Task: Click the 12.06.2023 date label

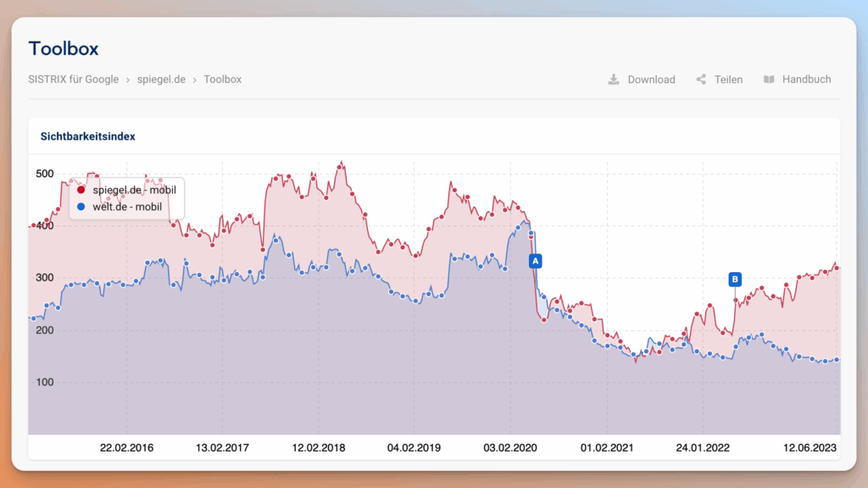Action: [810, 448]
